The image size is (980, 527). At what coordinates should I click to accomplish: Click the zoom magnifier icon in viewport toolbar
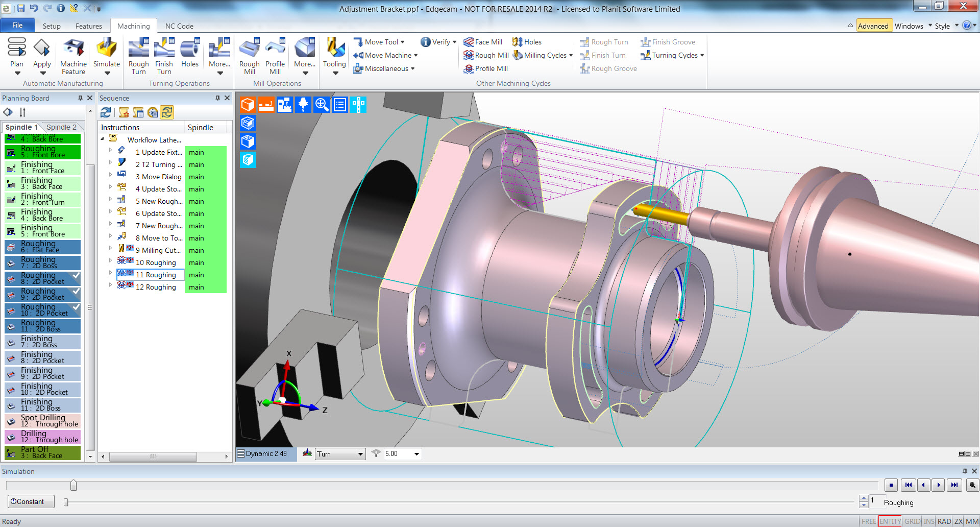[322, 105]
